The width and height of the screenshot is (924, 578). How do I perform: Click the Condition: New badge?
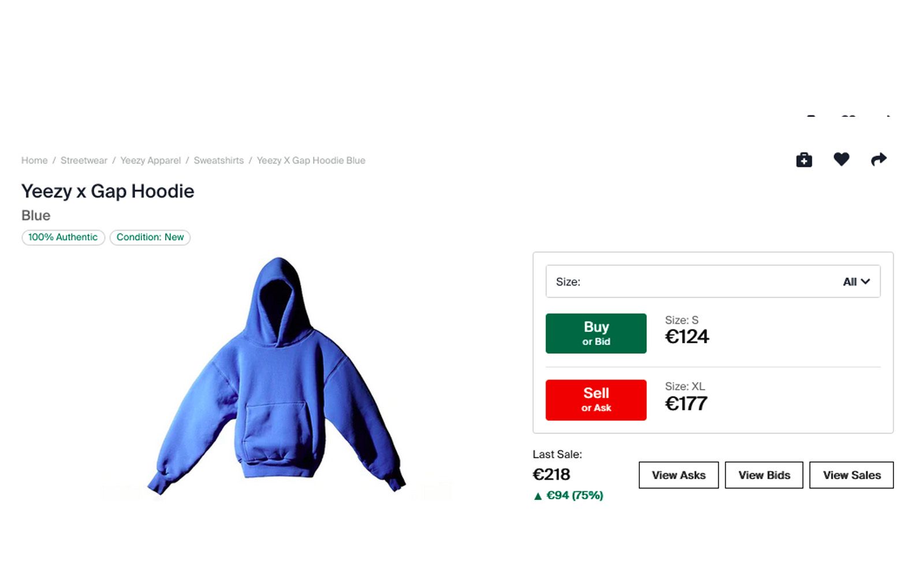[x=150, y=238]
